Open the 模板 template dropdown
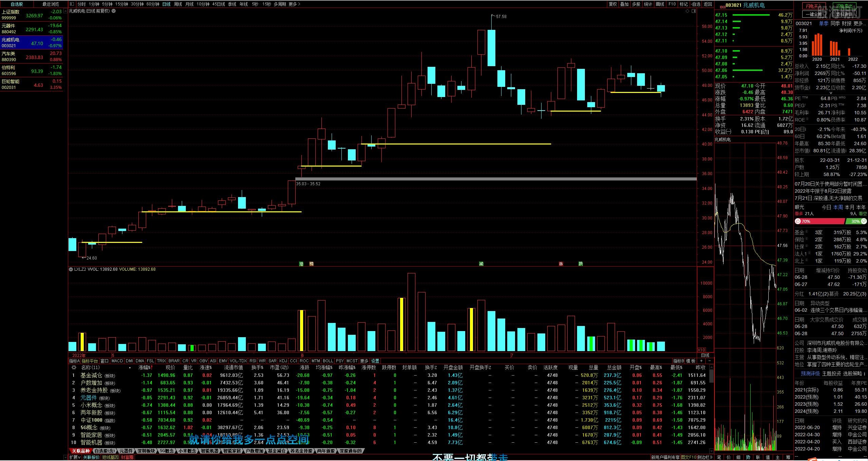The image size is (868, 461). (x=691, y=361)
